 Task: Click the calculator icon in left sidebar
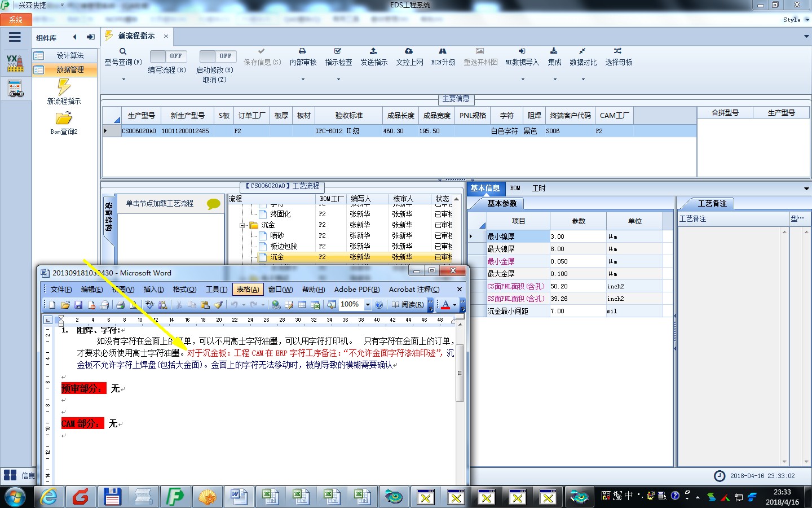coord(15,89)
